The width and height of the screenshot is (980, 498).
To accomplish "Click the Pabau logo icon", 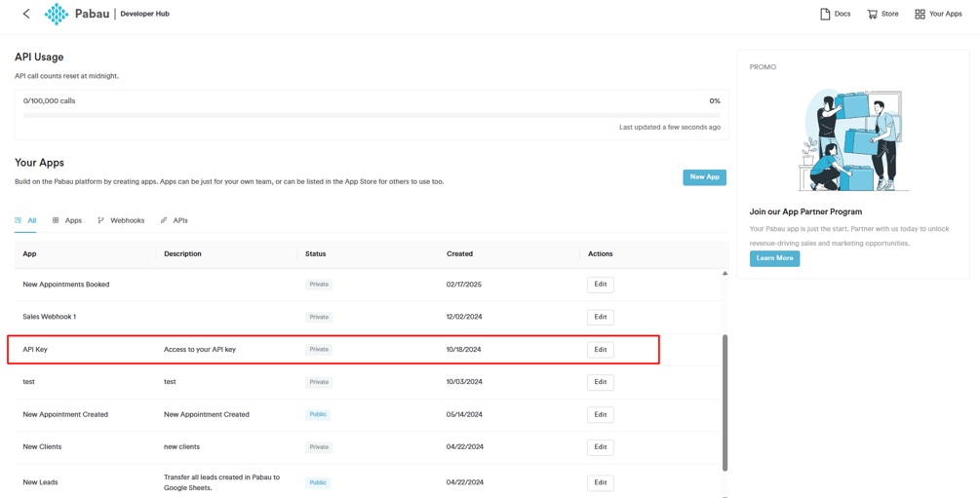I will pyautogui.click(x=57, y=14).
